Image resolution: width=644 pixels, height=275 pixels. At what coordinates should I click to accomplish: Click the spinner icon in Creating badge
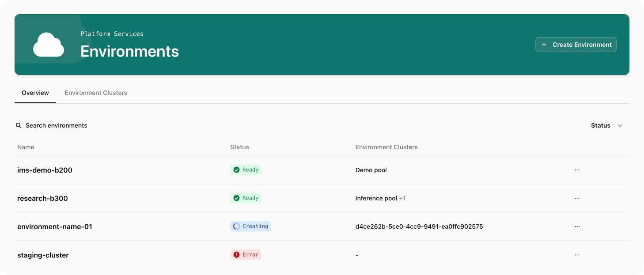click(236, 226)
